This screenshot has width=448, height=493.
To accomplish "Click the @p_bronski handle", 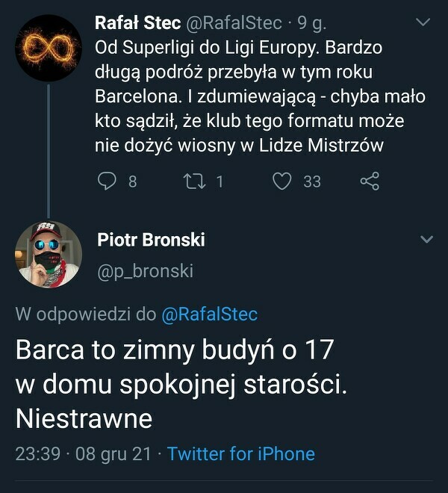I will point(145,271).
